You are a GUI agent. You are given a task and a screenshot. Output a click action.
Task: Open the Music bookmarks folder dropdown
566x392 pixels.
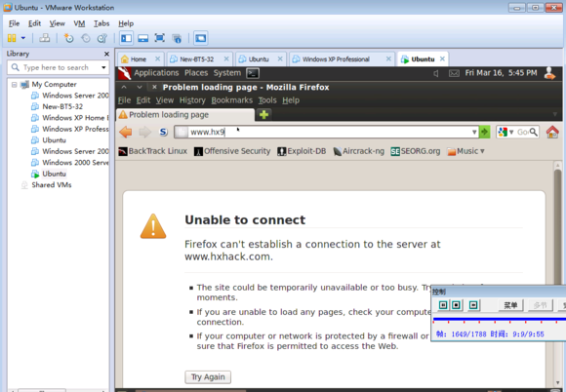(465, 151)
